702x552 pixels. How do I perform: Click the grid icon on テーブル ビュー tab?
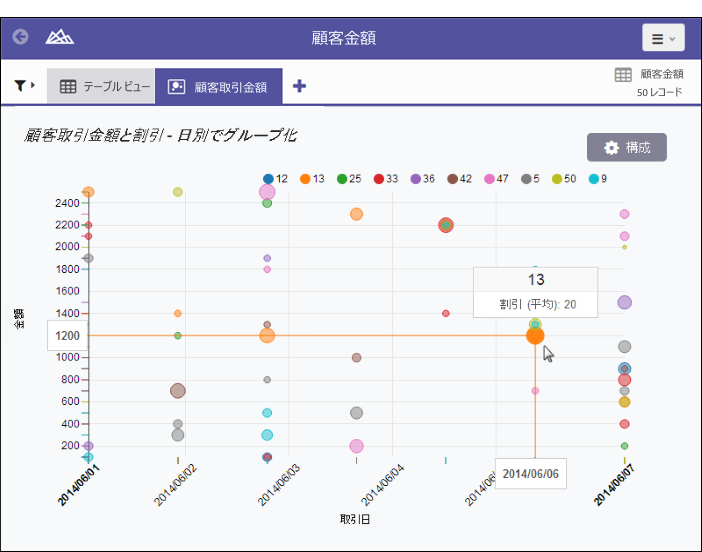click(68, 87)
